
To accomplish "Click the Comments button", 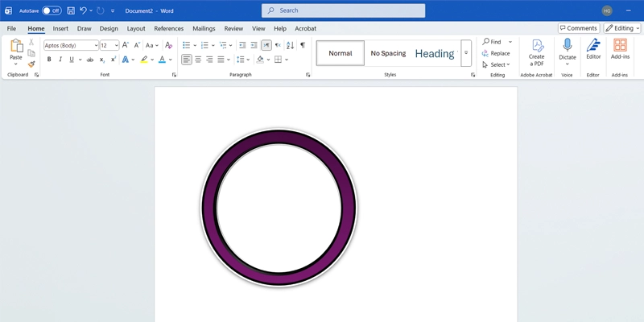I will click(578, 28).
